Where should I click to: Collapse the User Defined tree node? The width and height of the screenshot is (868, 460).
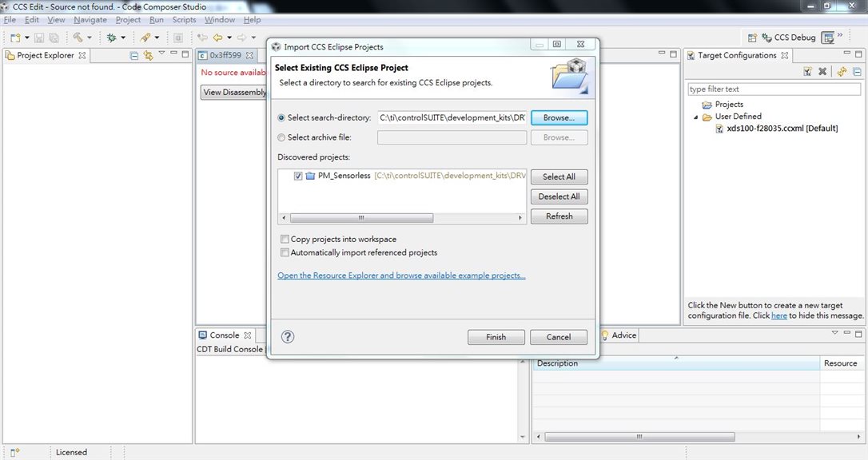click(x=696, y=117)
